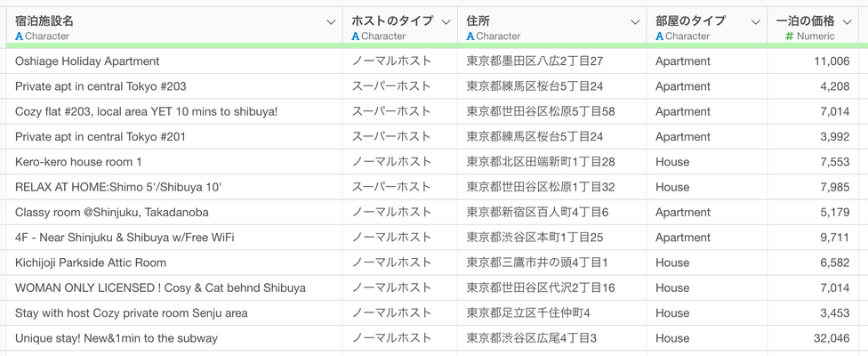The height and width of the screenshot is (356, 868).
Task: Expand the 部屋のタイプ column dropdown
Action: tap(755, 22)
